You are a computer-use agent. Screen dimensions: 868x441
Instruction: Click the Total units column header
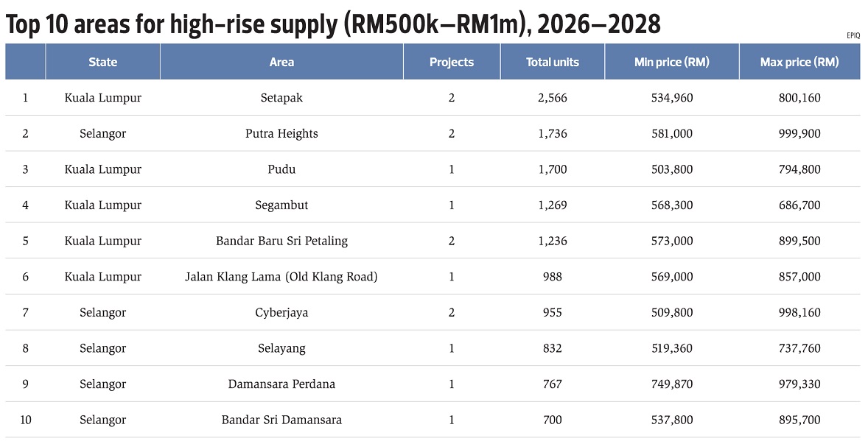[553, 62]
